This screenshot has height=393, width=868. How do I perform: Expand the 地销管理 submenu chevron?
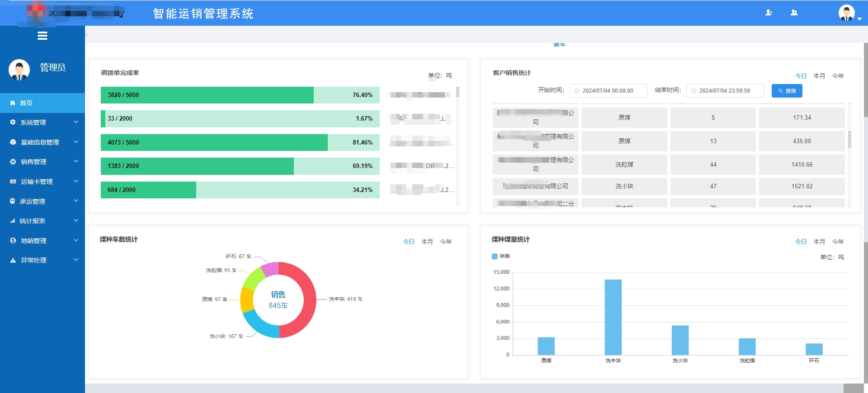pos(76,240)
